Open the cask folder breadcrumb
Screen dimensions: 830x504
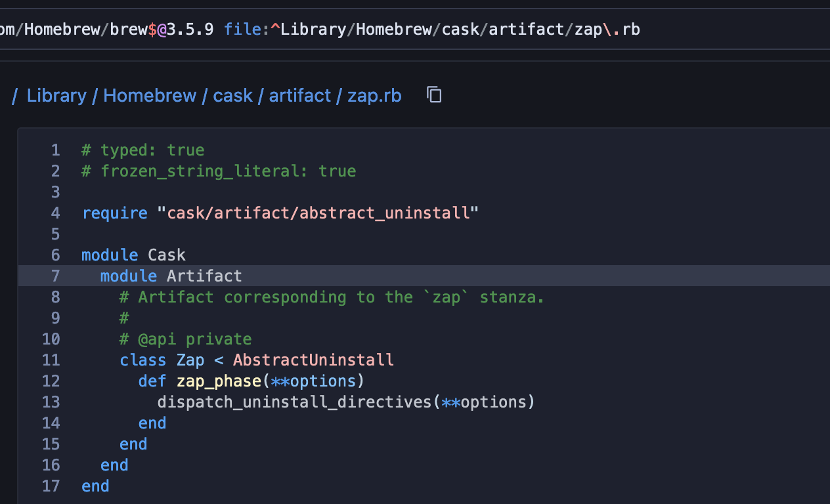[x=232, y=95]
